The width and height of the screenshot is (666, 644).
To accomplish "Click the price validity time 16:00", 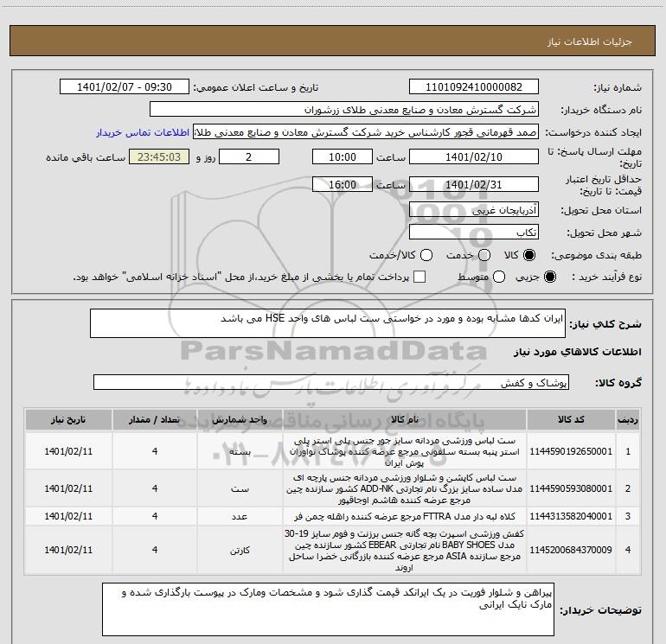I will [343, 184].
